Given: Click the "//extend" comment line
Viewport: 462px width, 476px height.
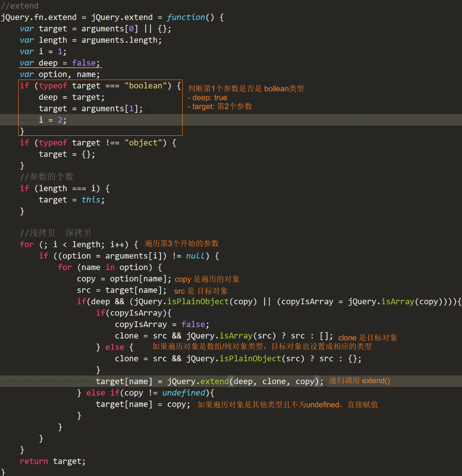Looking at the screenshot, I should click(20, 6).
